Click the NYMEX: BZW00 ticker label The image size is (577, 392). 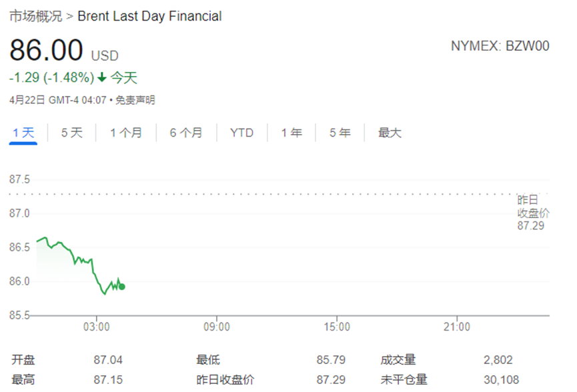click(500, 46)
